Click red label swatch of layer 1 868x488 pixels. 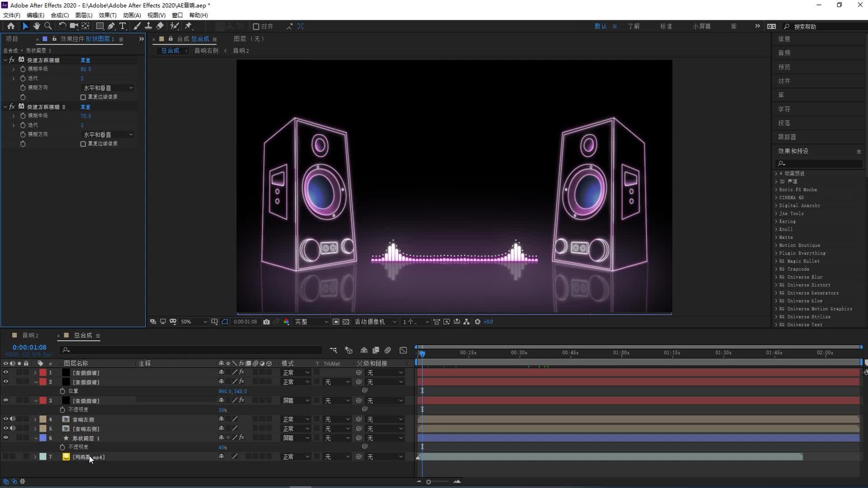pos(43,373)
